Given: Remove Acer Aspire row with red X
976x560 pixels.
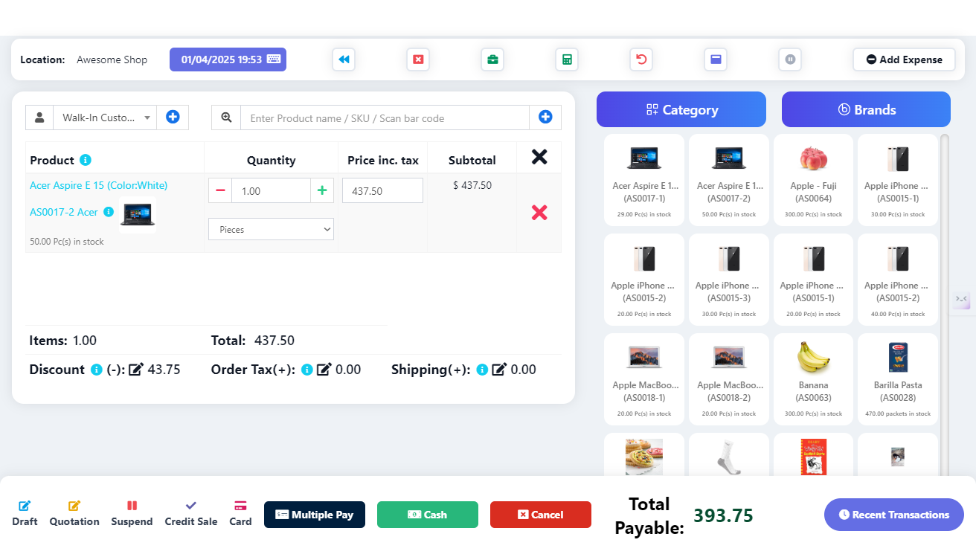Looking at the screenshot, I should (x=539, y=213).
